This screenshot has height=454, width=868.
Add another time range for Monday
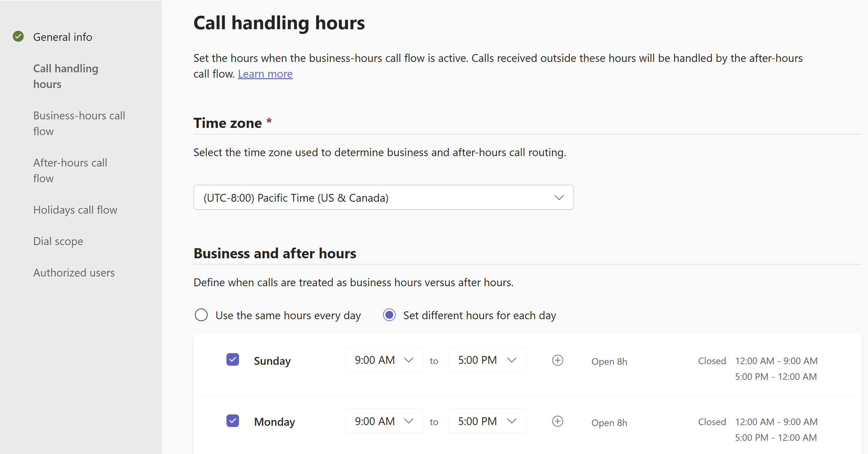(x=558, y=421)
